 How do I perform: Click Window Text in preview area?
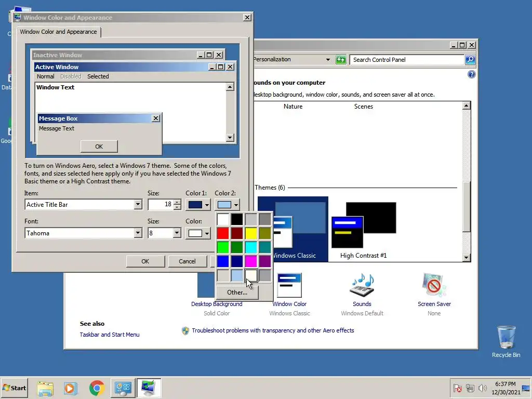[55, 87]
